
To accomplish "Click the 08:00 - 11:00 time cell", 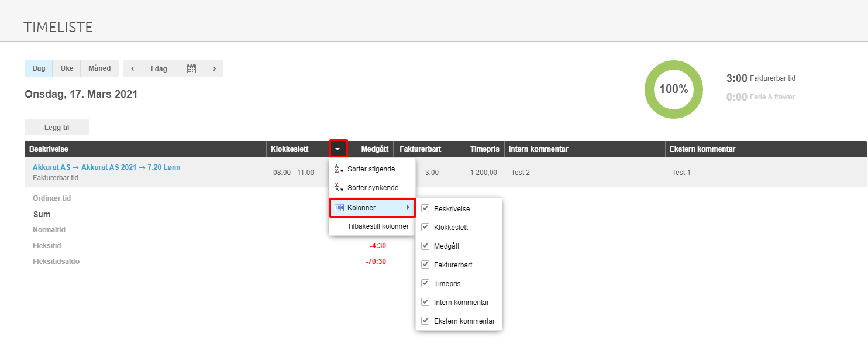I will (294, 173).
